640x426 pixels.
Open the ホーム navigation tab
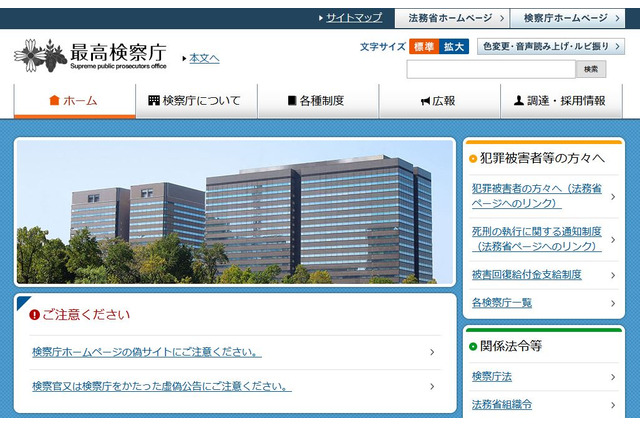tap(75, 101)
